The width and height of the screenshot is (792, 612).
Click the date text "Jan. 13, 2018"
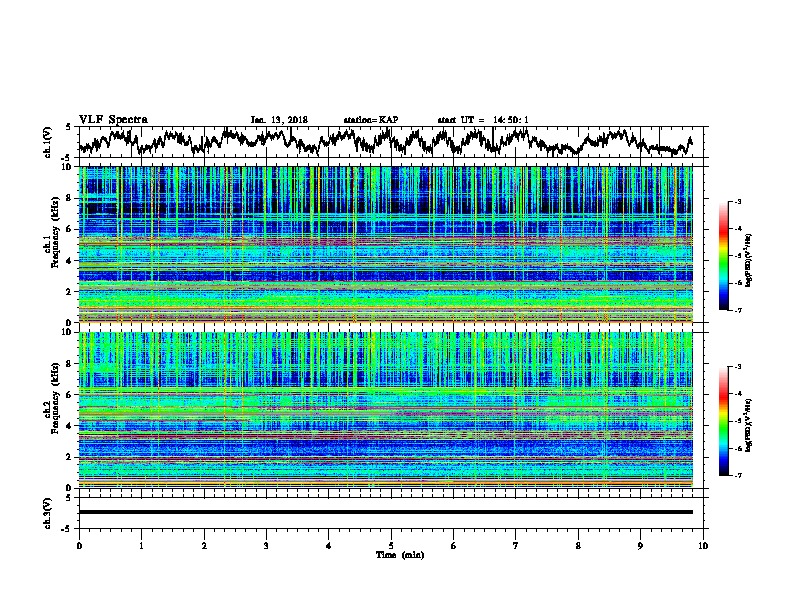pos(279,120)
